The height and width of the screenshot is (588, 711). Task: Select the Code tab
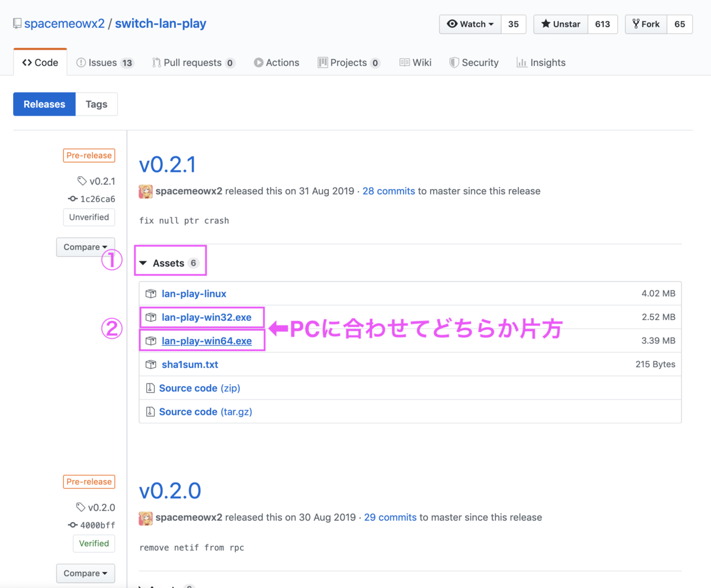point(40,62)
